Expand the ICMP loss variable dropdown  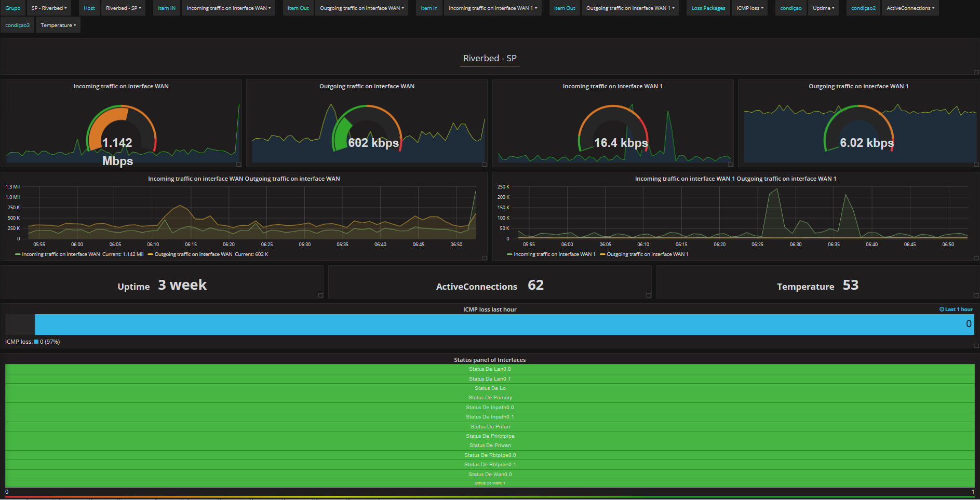750,8
